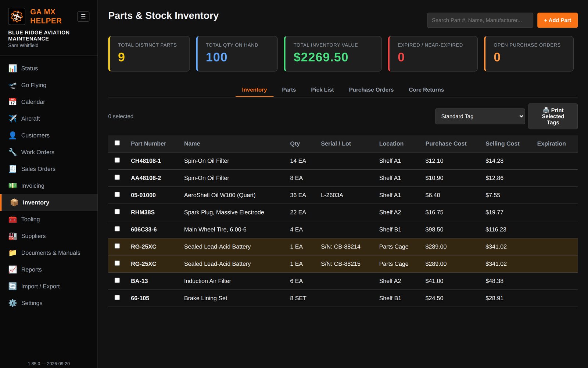Switch to the Pick List tab
The height and width of the screenshot is (368, 588).
[x=322, y=90]
